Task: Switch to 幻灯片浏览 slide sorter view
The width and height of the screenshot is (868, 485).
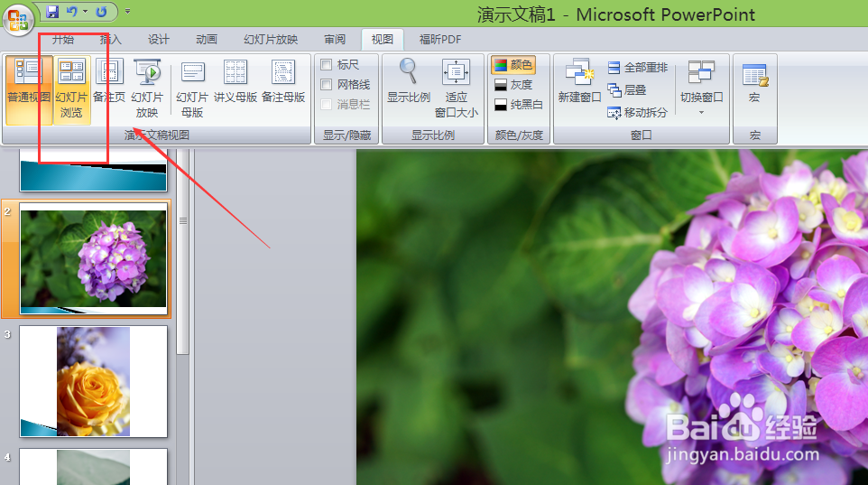Action: coord(71,89)
